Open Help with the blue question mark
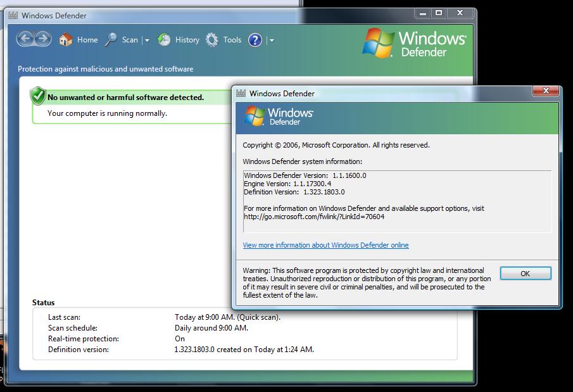Screen dimensions: 573x392 coord(255,40)
